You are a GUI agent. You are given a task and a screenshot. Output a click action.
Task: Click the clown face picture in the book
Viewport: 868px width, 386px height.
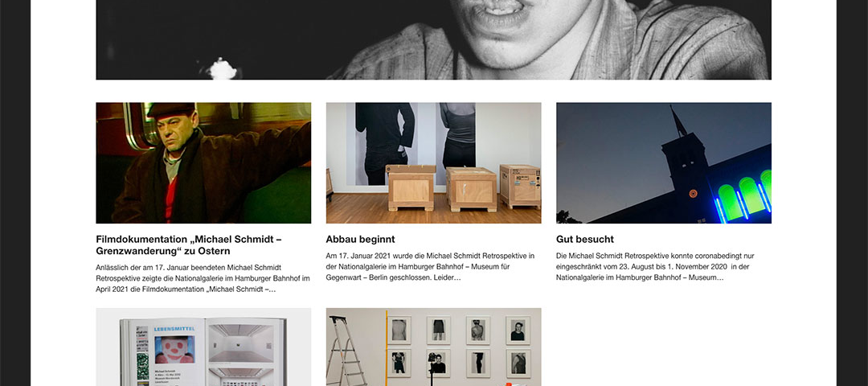(x=174, y=350)
